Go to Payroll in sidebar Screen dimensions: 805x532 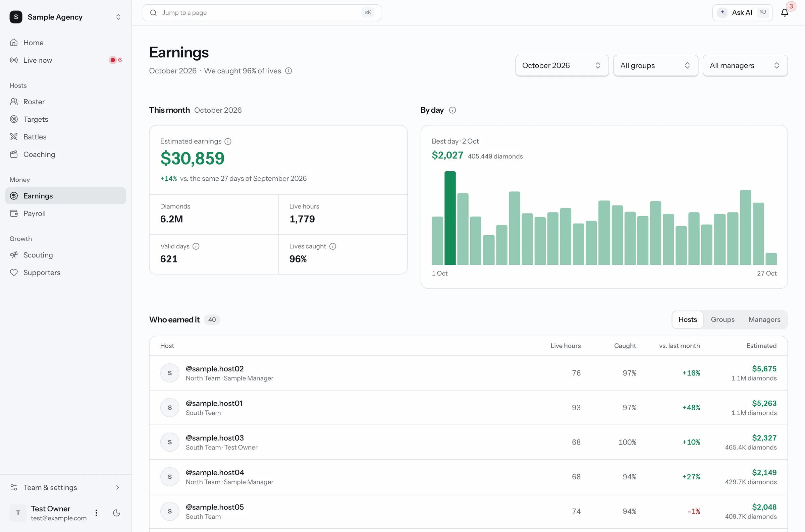66,214
